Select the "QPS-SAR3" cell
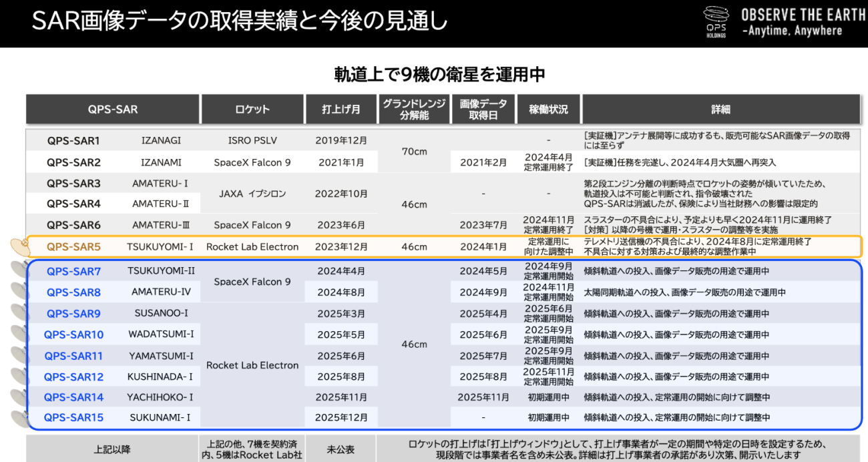Viewport: 868px width, 462px height. click(73, 184)
